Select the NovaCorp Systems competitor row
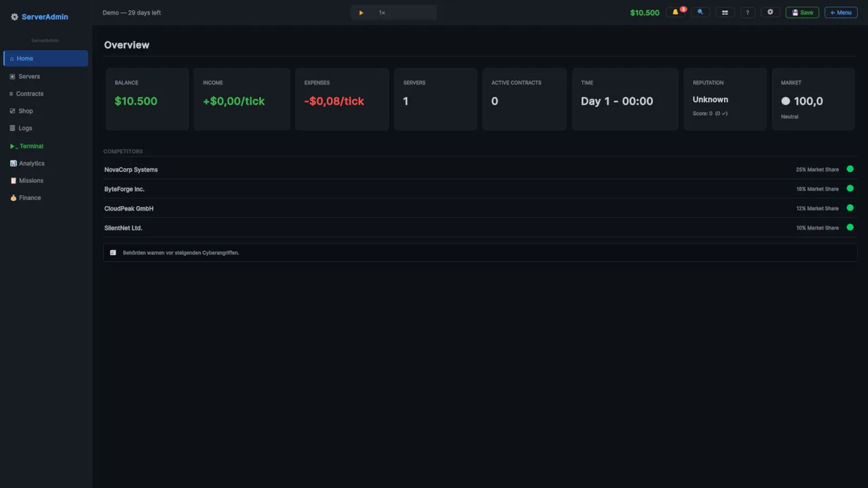Screen dimensions: 868x488 [480, 169]
